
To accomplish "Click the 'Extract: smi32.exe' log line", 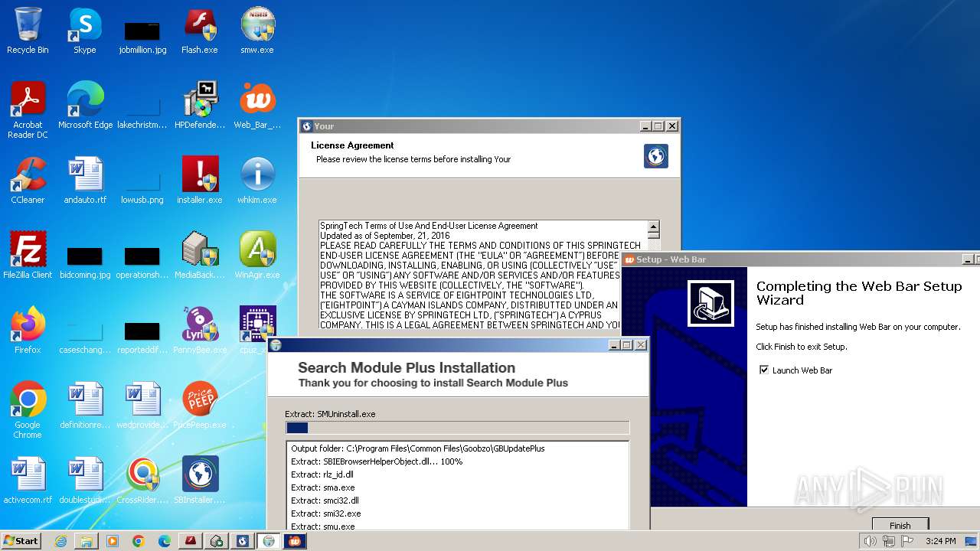I will 326,514.
